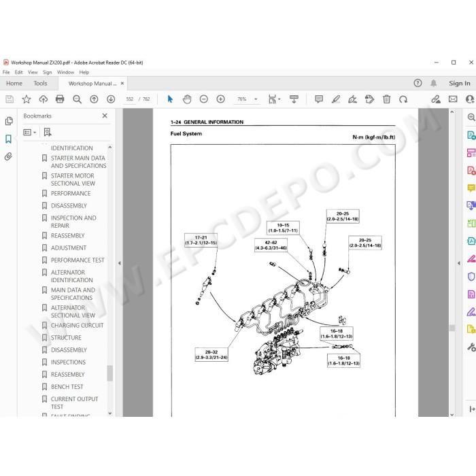Open STARTER MOTOR SECTIONAL VIEW bookmark

coord(73,180)
